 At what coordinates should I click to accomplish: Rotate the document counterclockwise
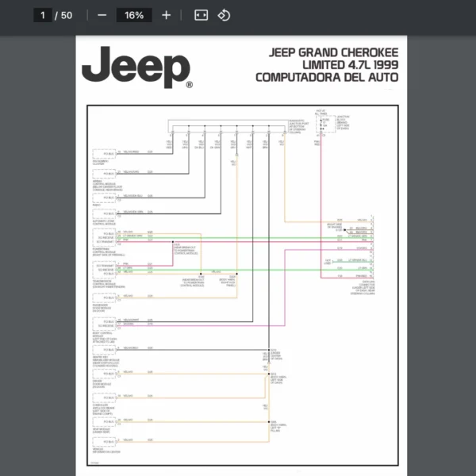(224, 15)
